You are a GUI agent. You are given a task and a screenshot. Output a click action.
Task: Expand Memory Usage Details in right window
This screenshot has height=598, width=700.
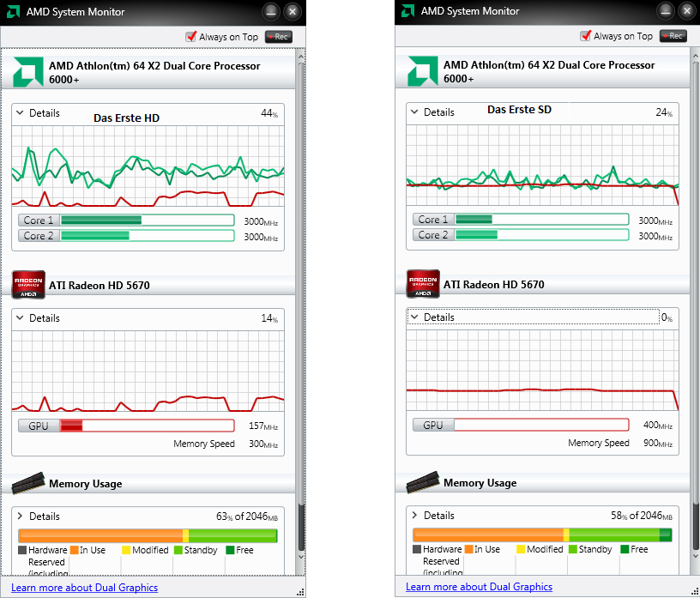pyautogui.click(x=414, y=515)
